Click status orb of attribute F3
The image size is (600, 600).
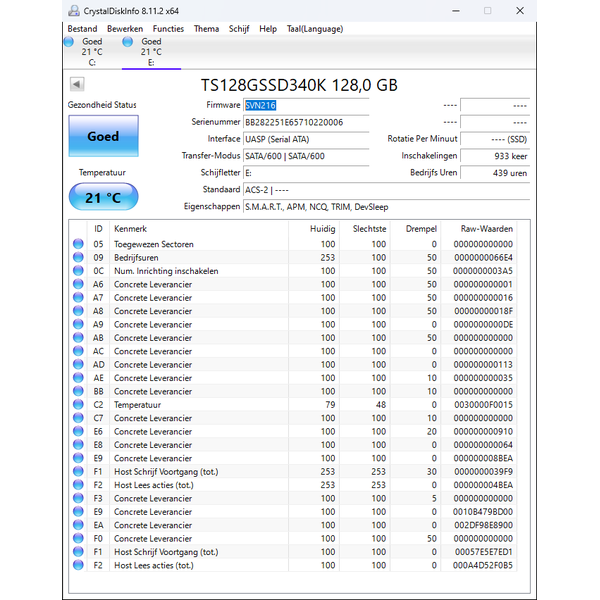78,498
